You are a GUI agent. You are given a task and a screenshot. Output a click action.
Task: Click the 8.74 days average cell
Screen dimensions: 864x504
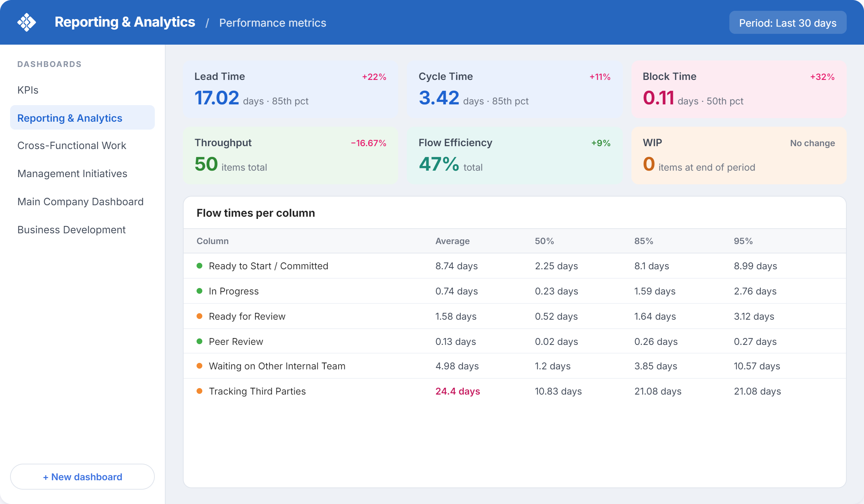[x=456, y=266]
